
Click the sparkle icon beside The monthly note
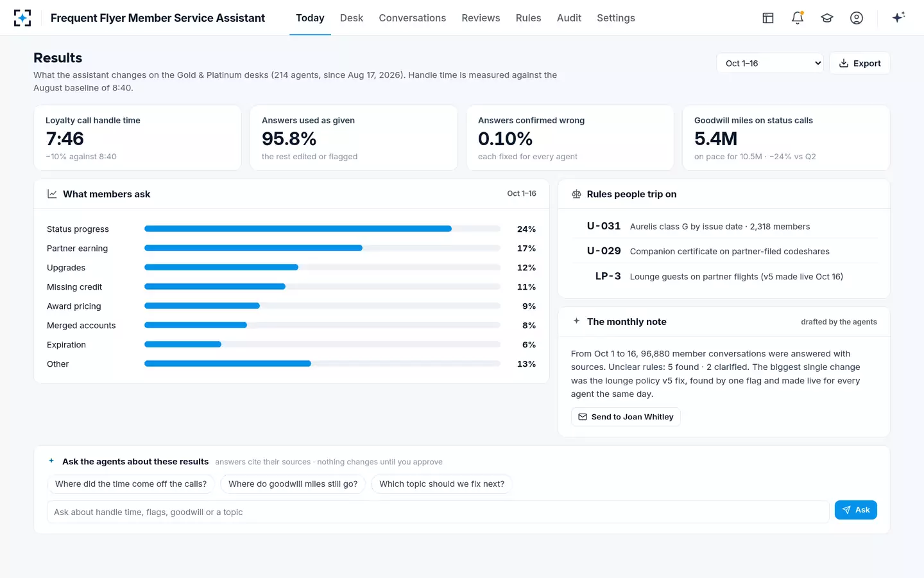(x=576, y=321)
